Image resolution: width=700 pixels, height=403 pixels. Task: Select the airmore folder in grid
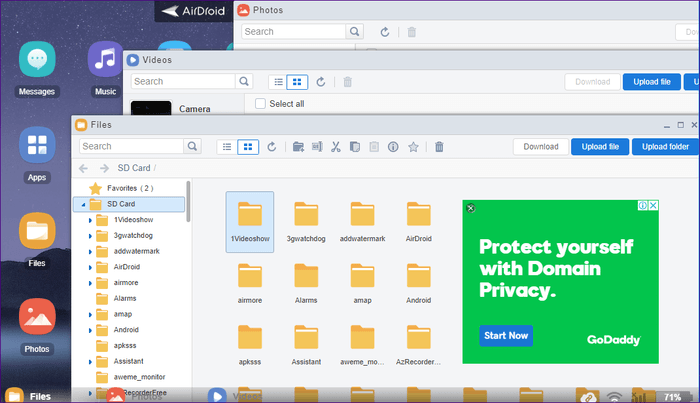250,283
